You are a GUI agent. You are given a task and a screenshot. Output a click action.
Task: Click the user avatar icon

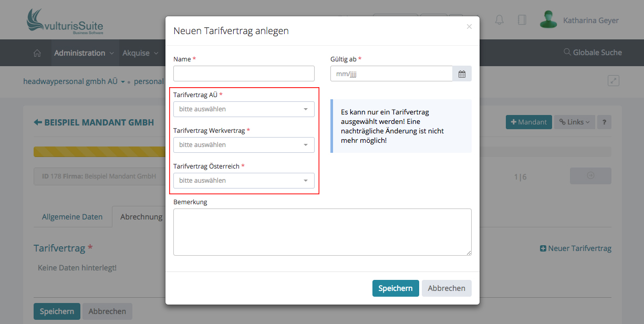[x=548, y=20]
